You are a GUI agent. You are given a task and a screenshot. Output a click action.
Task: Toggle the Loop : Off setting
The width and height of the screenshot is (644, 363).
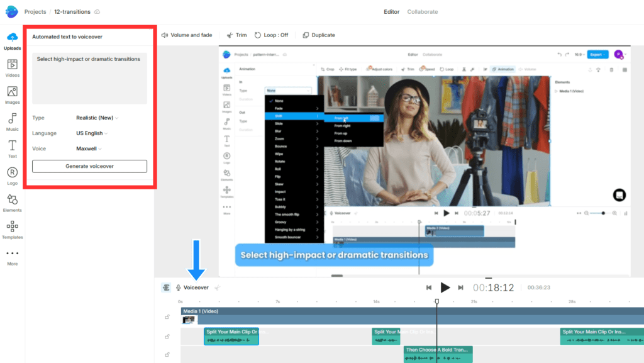point(272,35)
